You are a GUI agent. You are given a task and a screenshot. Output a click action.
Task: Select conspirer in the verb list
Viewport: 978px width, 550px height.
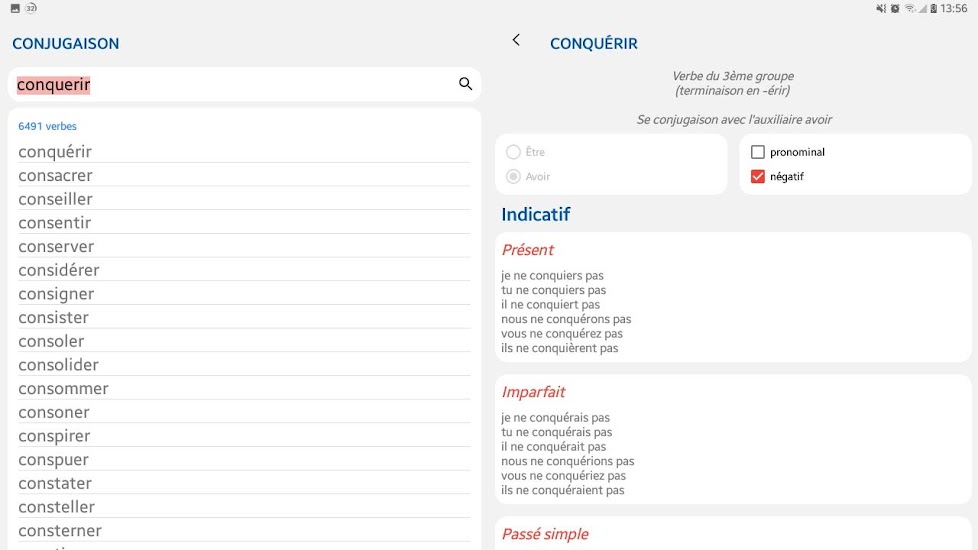tap(54, 436)
